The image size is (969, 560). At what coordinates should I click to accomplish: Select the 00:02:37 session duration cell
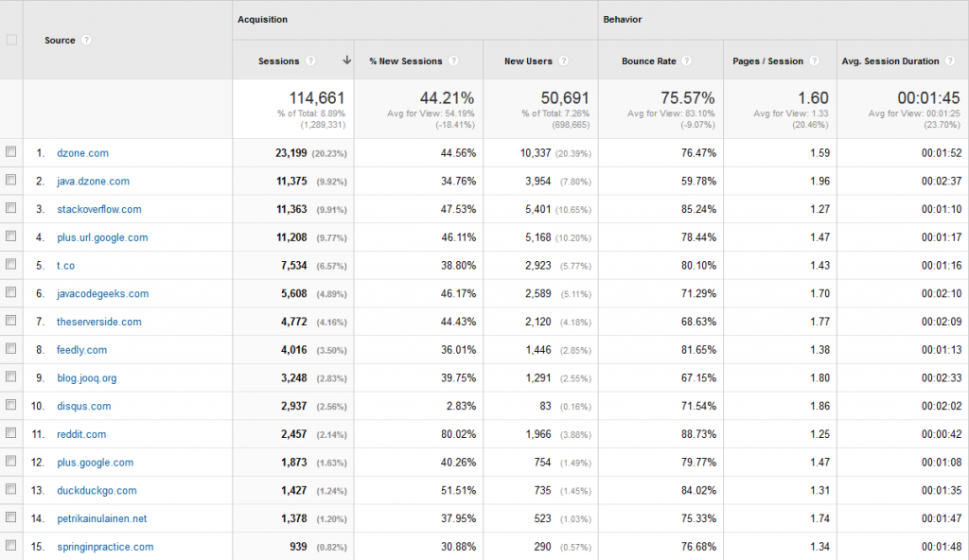pyautogui.click(x=942, y=181)
